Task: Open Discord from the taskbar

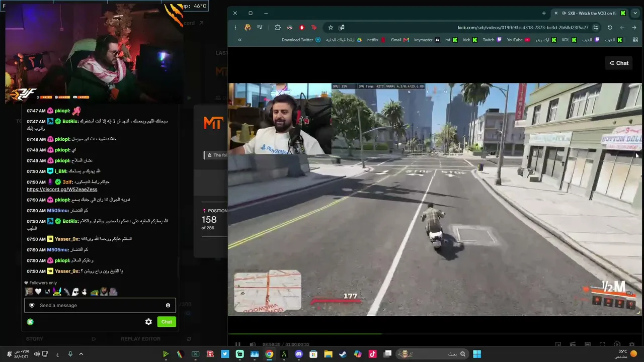Action: [x=299, y=354]
